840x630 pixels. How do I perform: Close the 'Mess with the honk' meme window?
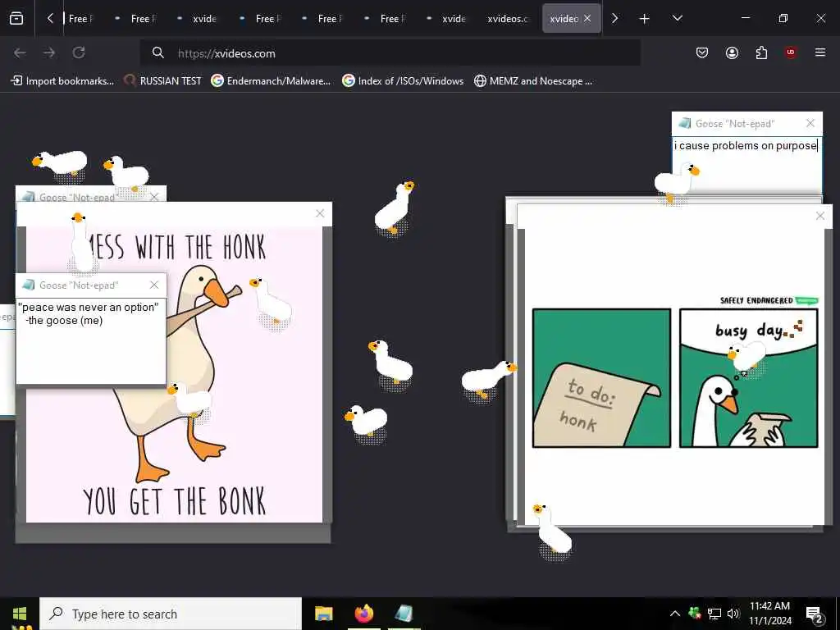click(320, 213)
